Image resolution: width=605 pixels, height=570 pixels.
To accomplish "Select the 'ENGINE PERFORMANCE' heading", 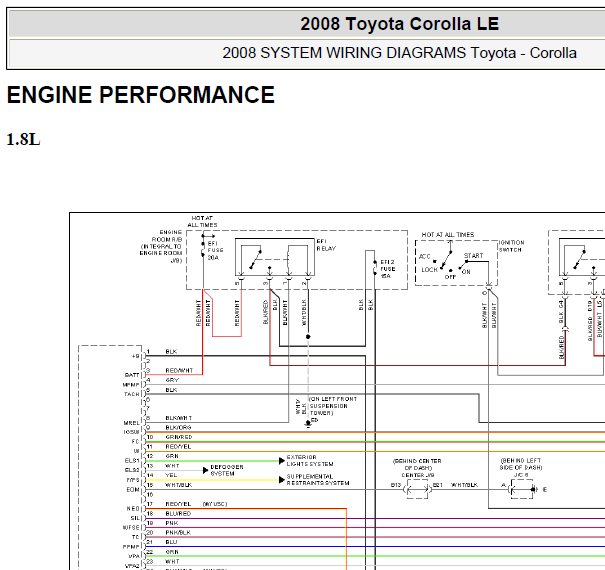I will 140,95.
